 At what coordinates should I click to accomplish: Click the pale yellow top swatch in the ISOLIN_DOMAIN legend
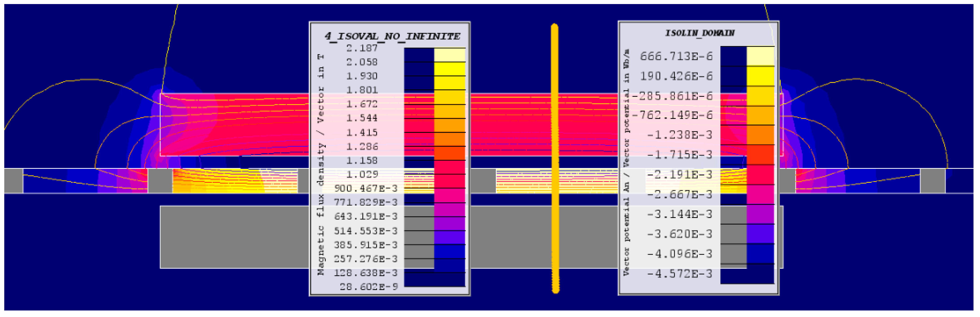click(x=760, y=56)
